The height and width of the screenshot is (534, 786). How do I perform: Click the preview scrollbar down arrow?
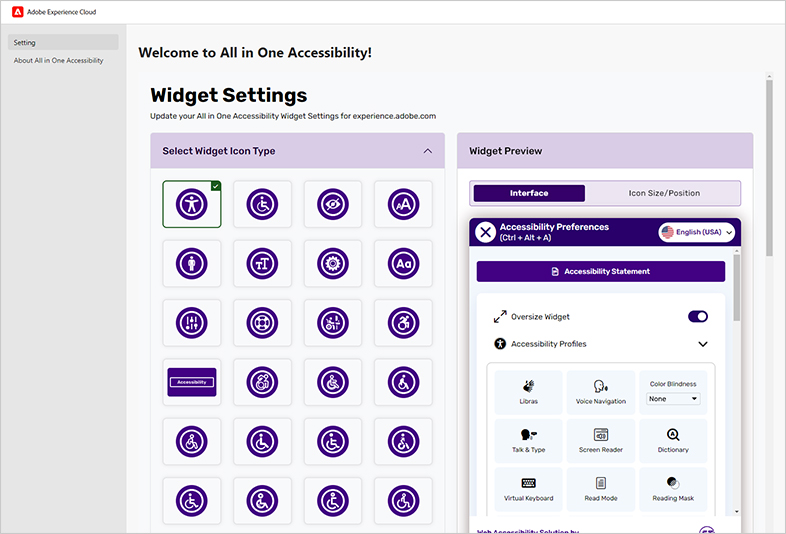736,511
